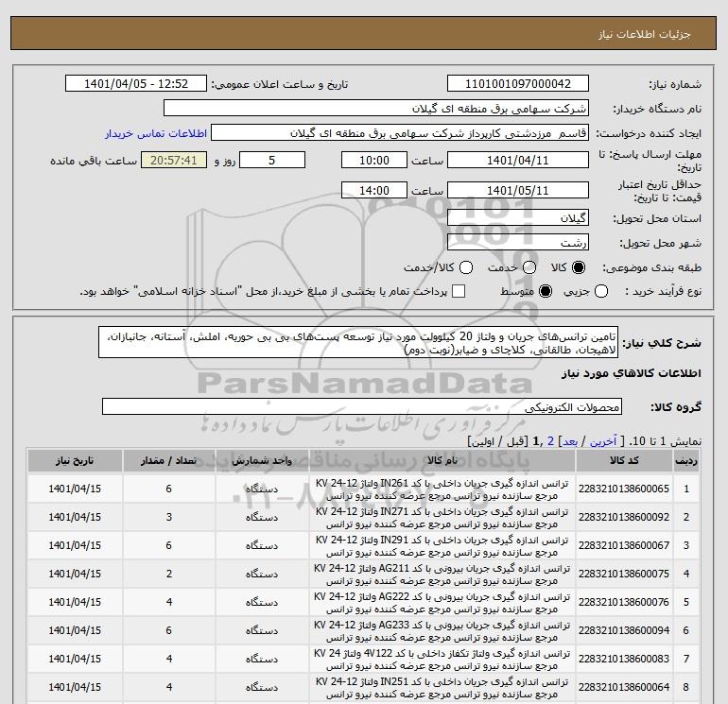
Task: Click the buyer organization name field
Action: tap(376, 108)
